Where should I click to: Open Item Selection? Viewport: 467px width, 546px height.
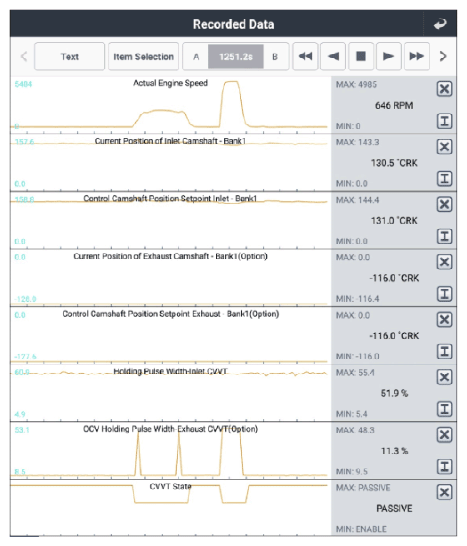[x=143, y=56]
